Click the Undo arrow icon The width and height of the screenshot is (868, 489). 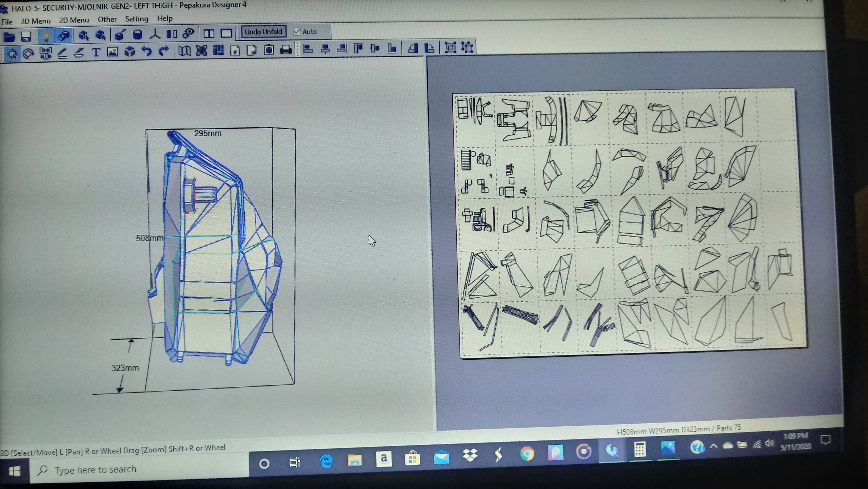146,52
